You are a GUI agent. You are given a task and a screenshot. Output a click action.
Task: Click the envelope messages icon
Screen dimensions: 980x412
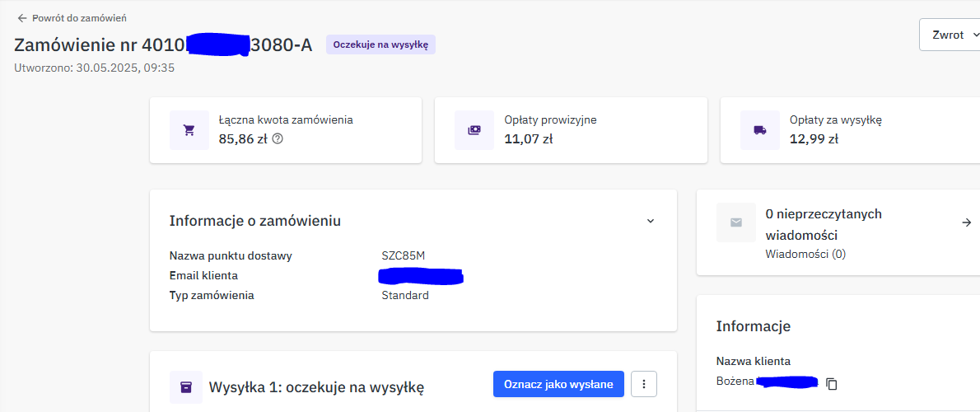point(736,222)
